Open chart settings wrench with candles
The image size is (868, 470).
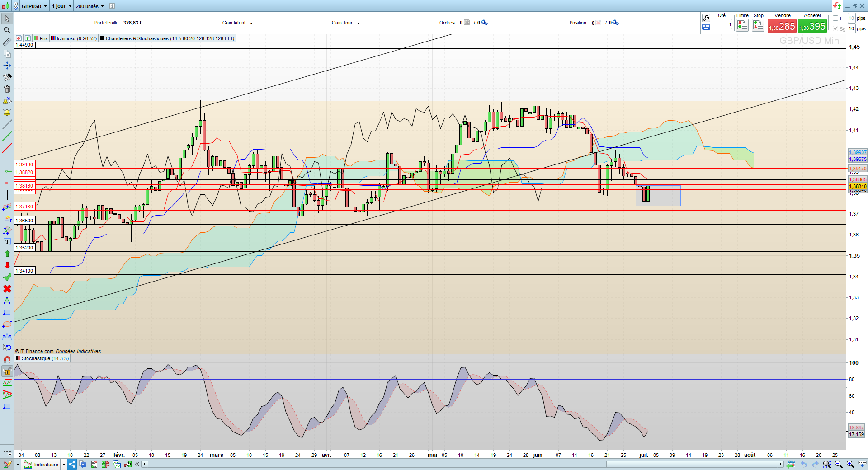click(128, 464)
